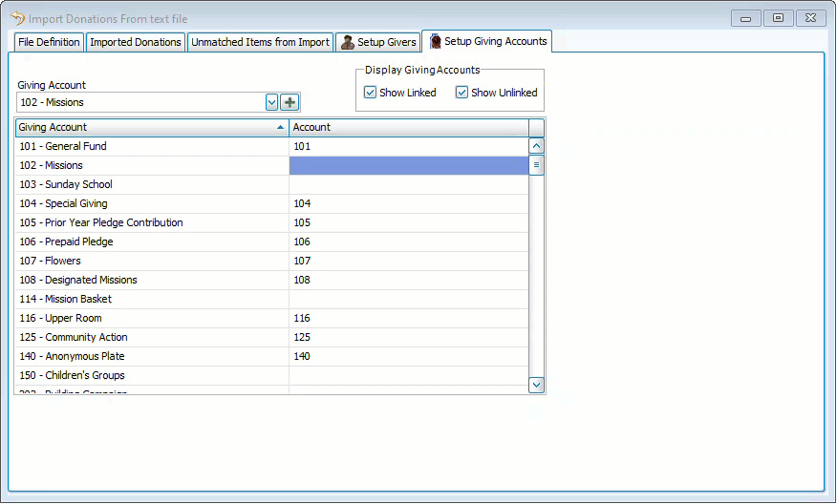Open the Imported Donations tab
Viewport: 837px width, 504px height.
(x=136, y=42)
